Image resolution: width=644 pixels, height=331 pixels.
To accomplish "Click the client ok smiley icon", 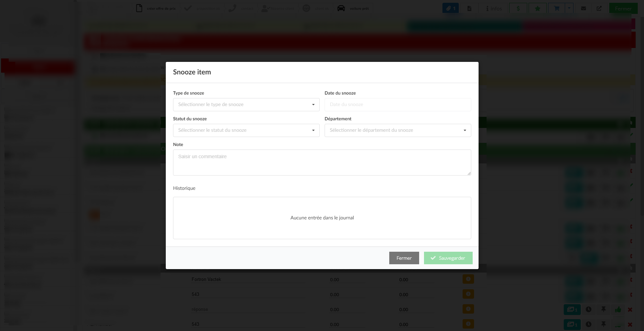I will 306,8.
